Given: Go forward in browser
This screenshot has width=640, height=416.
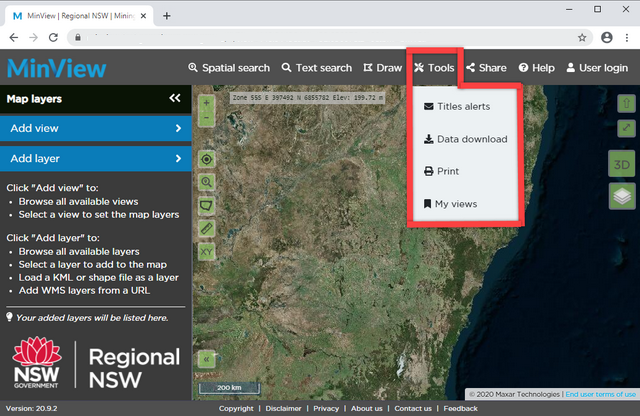Looking at the screenshot, I should click(33, 38).
